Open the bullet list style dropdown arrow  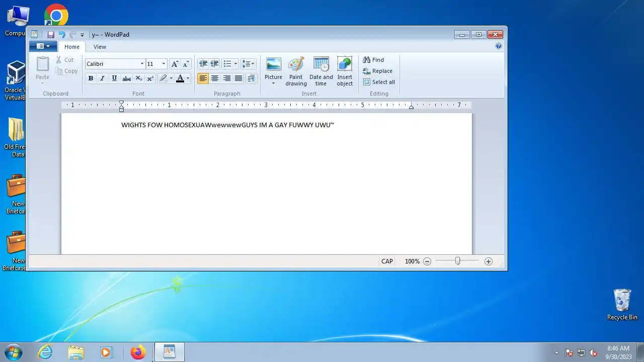point(235,64)
